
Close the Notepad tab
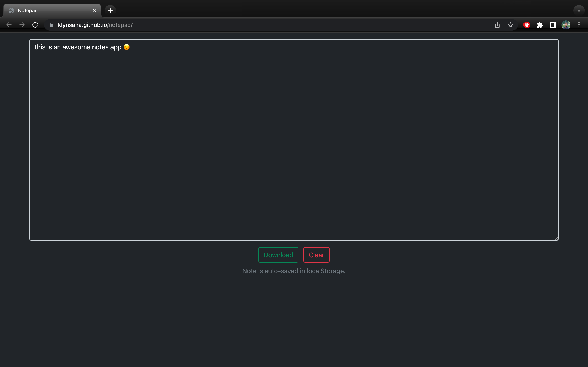[95, 10]
